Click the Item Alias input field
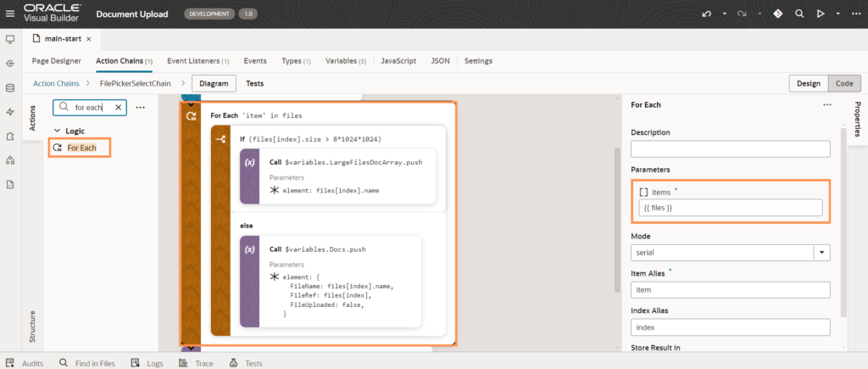Image resolution: width=868 pixels, height=369 pixels. tap(730, 290)
